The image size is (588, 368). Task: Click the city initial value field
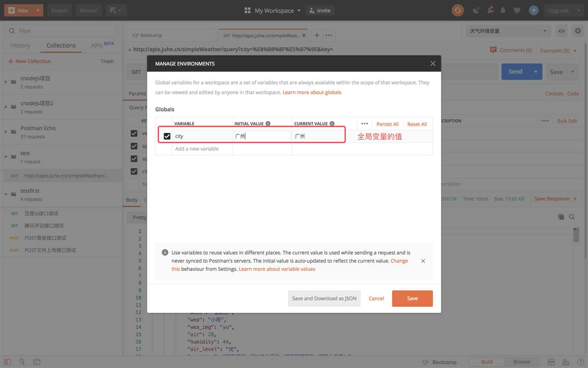pos(262,136)
